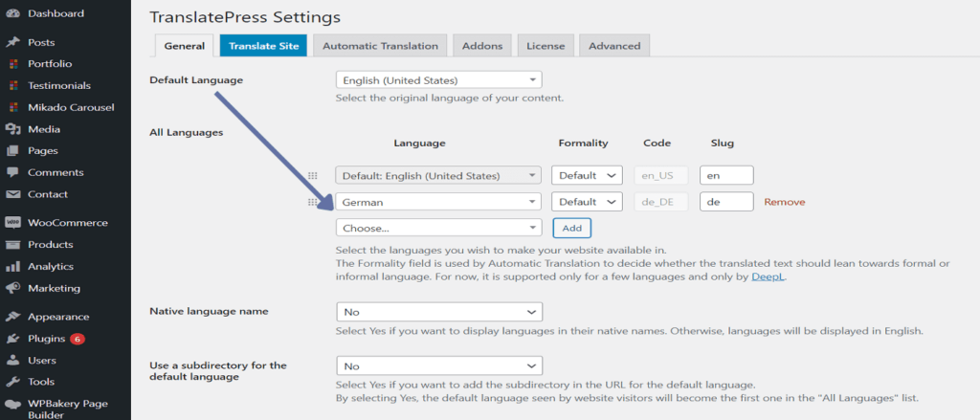Open Analytics menu item

tap(50, 267)
